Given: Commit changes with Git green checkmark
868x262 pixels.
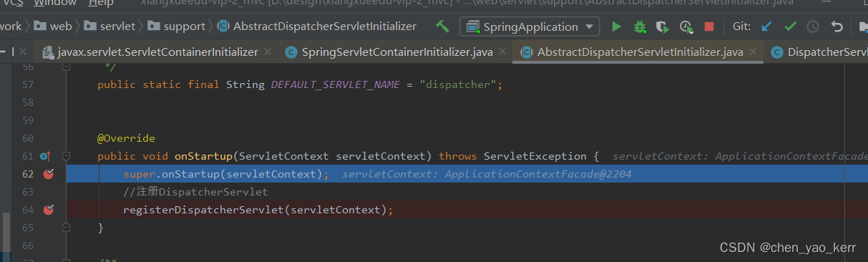Looking at the screenshot, I should (790, 26).
